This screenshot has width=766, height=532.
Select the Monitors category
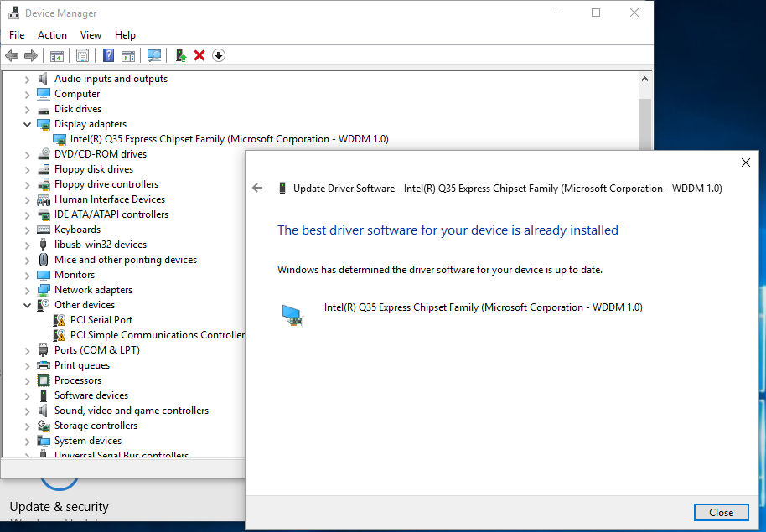(x=75, y=275)
